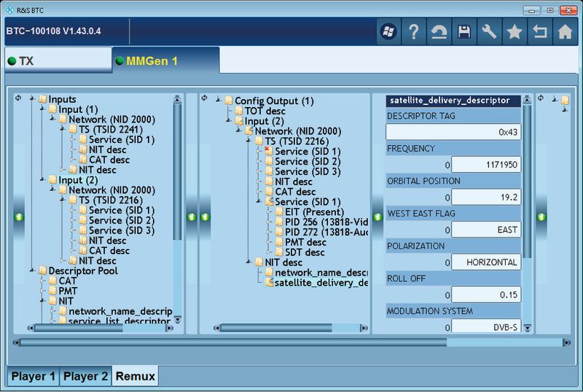This screenshot has height=392, width=583.
Task: Click descriptor panel vertical scrollbar down arrow
Action: (527, 328)
